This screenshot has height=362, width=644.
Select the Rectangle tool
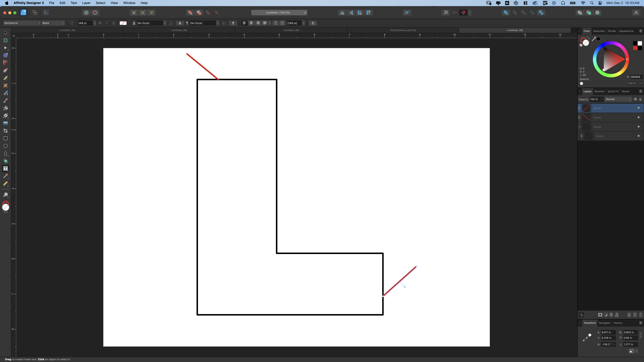6,138
